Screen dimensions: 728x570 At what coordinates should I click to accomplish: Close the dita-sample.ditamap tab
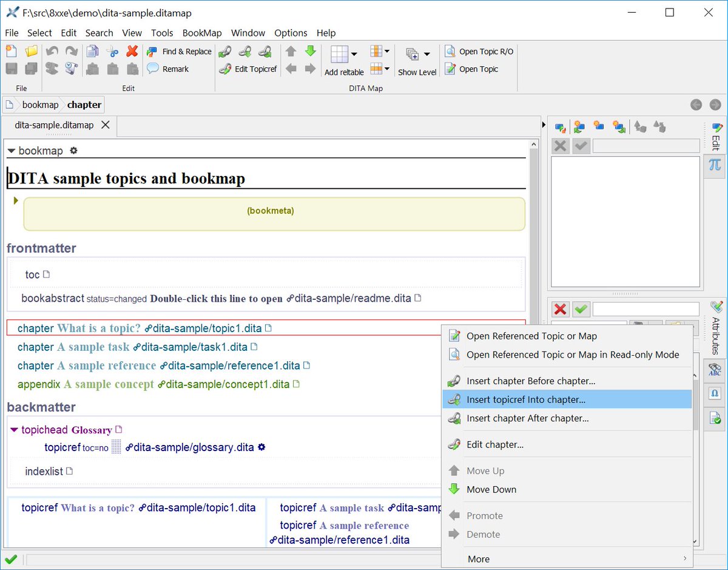pos(105,125)
